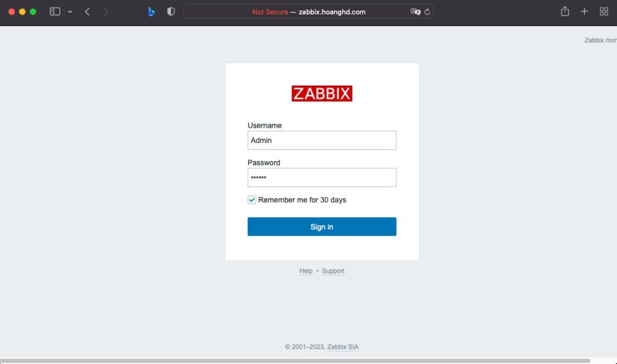Open the sidebar options dropdown chevron
Viewport: 617px width, 364px height.
coord(70,12)
